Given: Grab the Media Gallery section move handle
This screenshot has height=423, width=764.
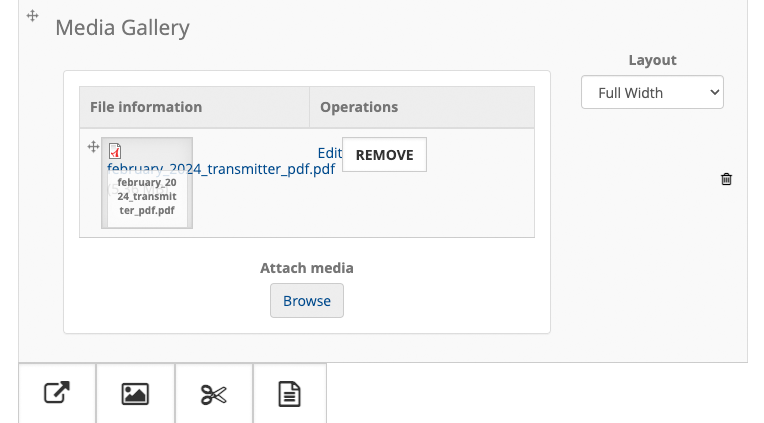Looking at the screenshot, I should coord(33,16).
